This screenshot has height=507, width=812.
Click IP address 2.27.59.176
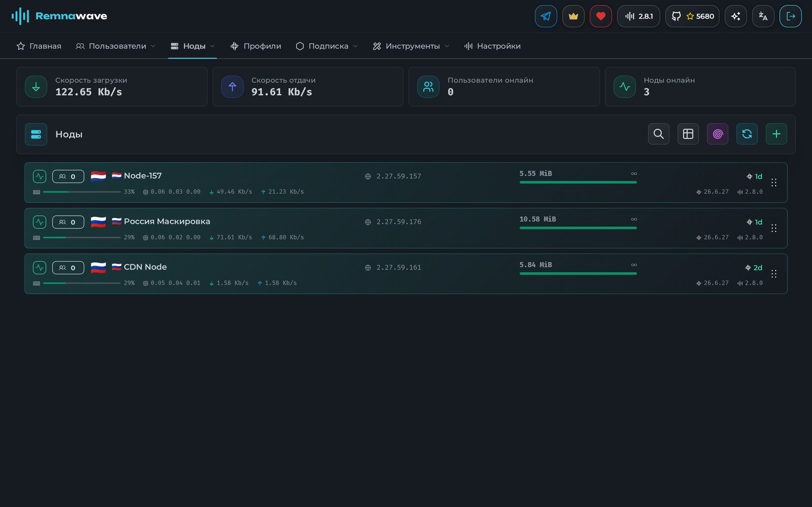click(x=399, y=222)
